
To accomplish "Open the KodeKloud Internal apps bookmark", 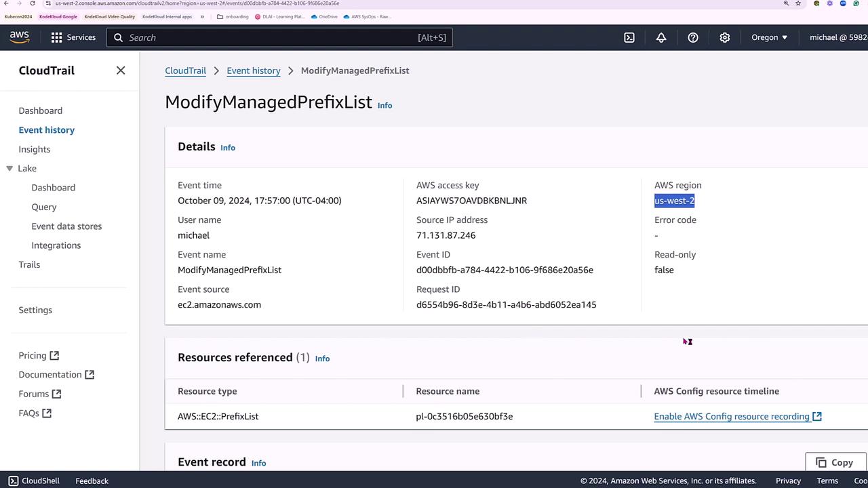I will click(x=167, y=16).
